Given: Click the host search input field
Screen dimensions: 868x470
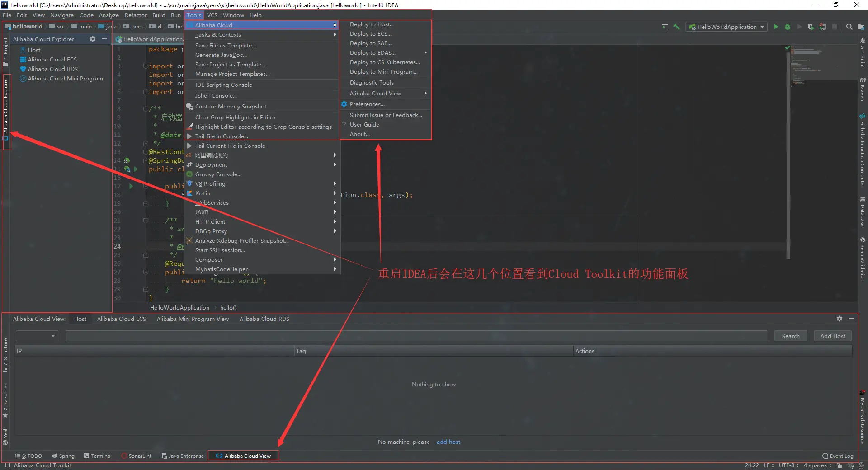Looking at the screenshot, I should (416, 336).
